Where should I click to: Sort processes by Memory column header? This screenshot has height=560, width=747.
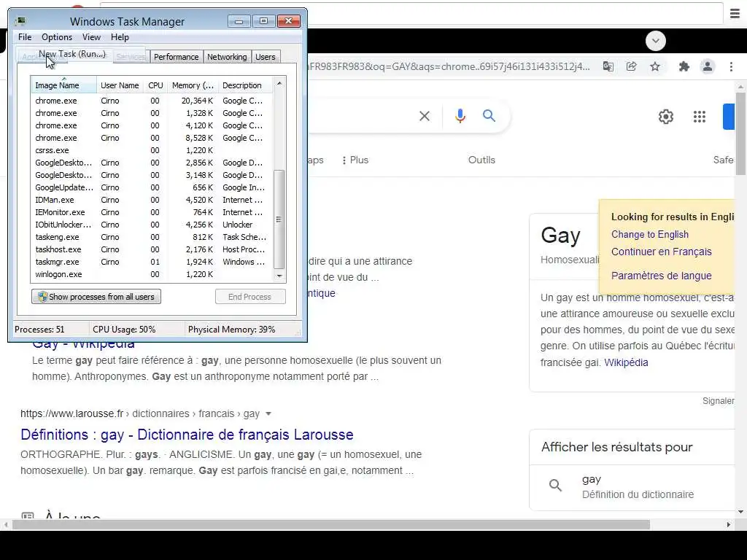click(x=193, y=85)
